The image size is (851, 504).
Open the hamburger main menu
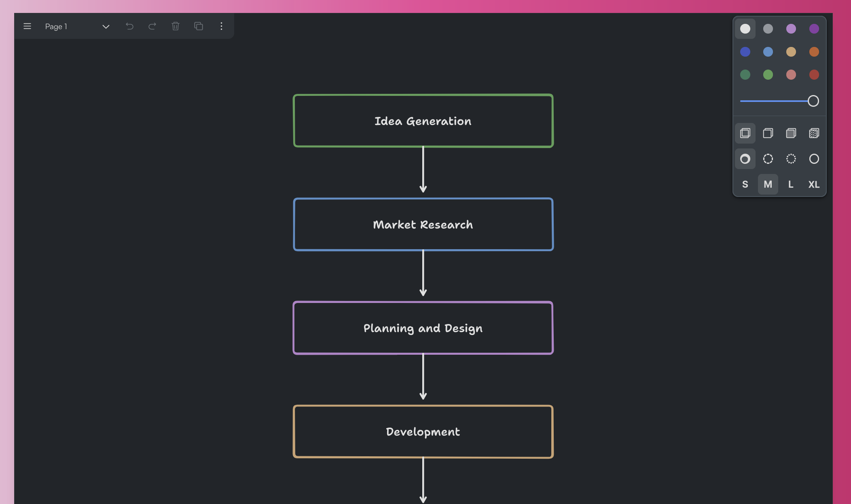point(27,26)
